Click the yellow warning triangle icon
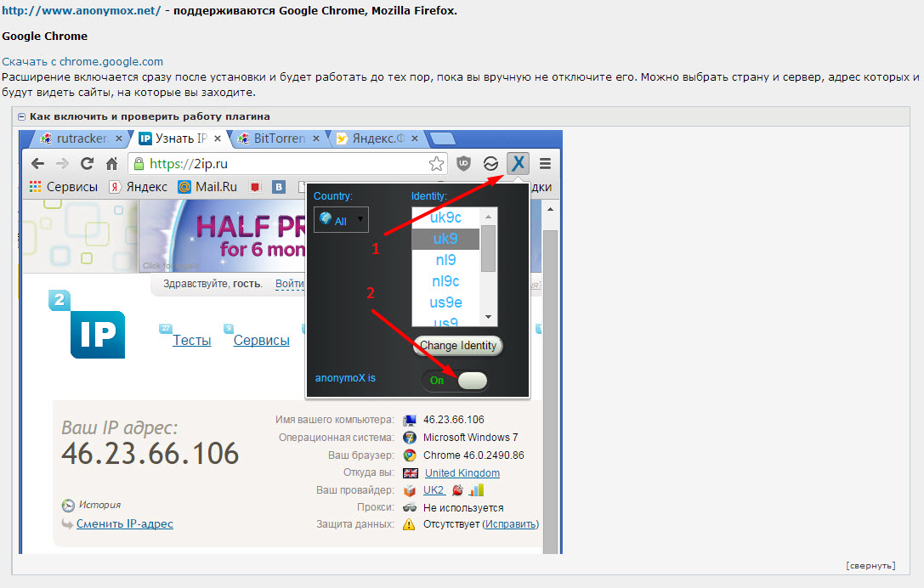Image resolution: width=924 pixels, height=588 pixels. click(x=409, y=524)
